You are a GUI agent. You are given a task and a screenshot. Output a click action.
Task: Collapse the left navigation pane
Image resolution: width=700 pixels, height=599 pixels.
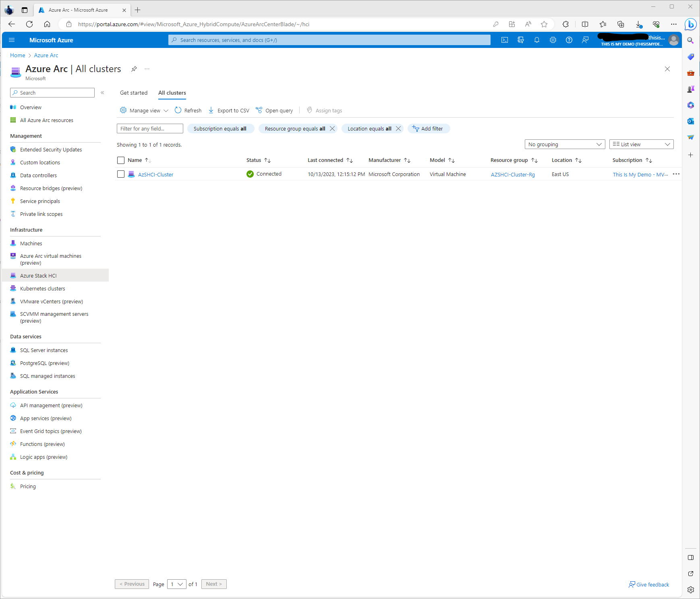[x=102, y=93]
